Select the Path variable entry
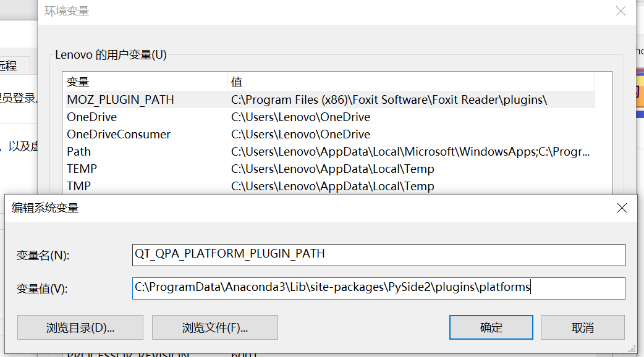The width and height of the screenshot is (644, 357). coord(78,151)
